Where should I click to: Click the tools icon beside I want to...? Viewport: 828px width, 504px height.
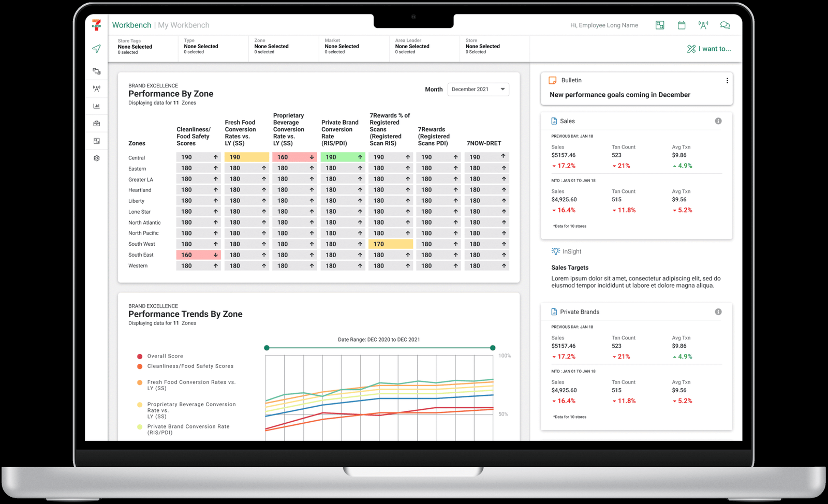pyautogui.click(x=691, y=49)
